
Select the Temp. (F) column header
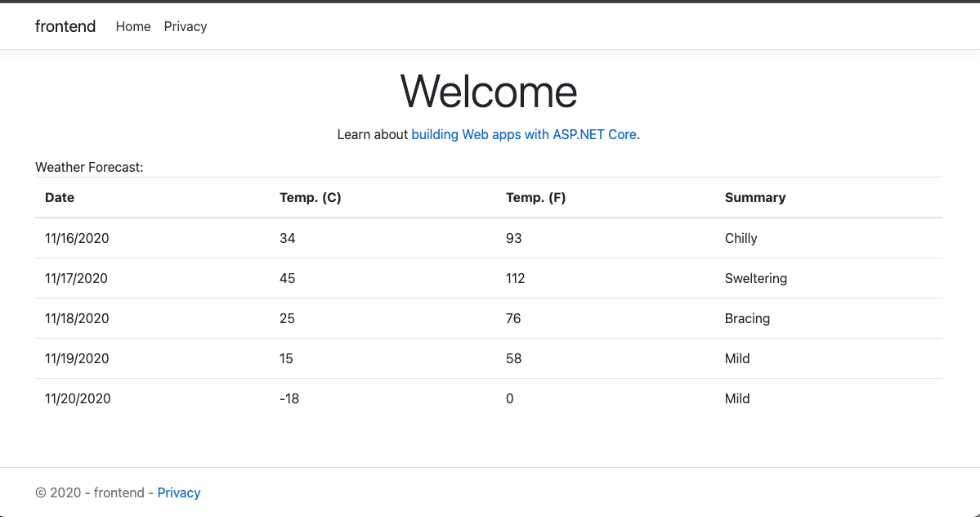[x=536, y=197]
